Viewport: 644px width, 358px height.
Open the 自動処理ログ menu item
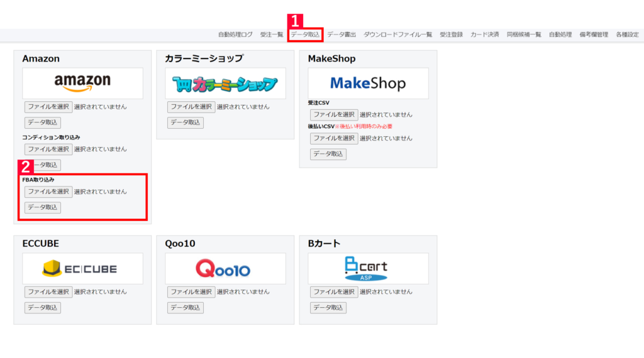pyautogui.click(x=235, y=35)
